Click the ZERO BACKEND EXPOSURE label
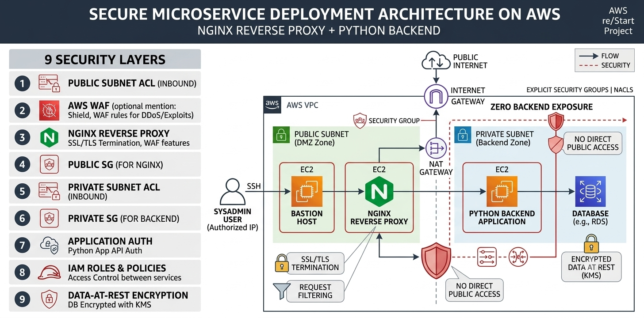The image size is (644, 318). (542, 106)
